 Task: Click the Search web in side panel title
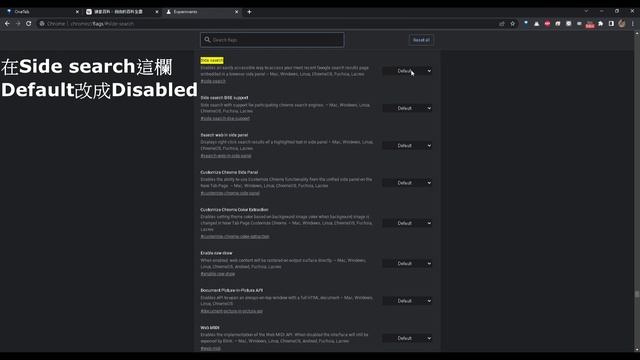(224, 135)
